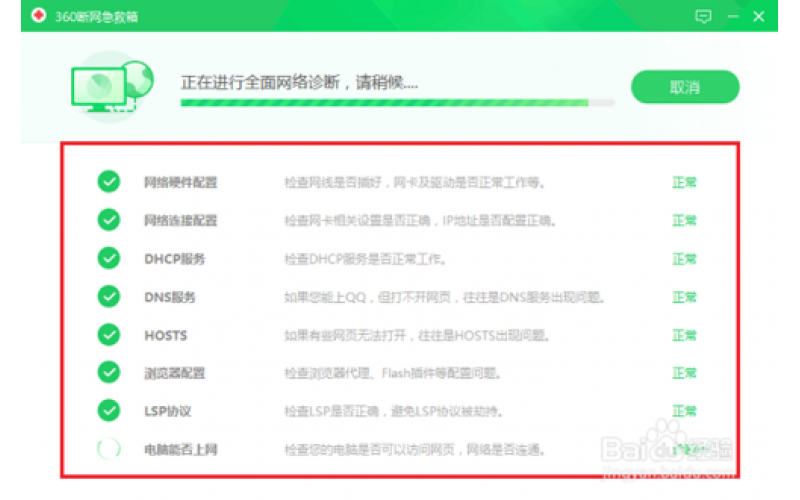The width and height of the screenshot is (800, 500).
Task: Select the DNS服务 item label
Action: click(x=170, y=297)
